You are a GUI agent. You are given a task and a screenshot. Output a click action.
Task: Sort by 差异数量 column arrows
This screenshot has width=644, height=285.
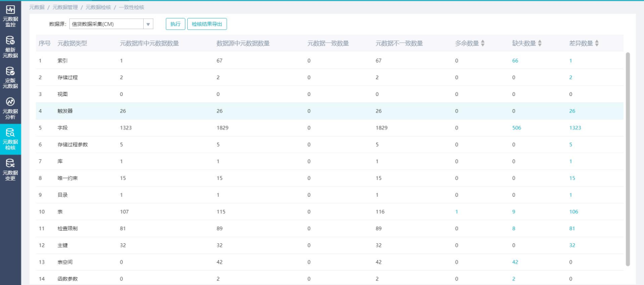pos(596,44)
